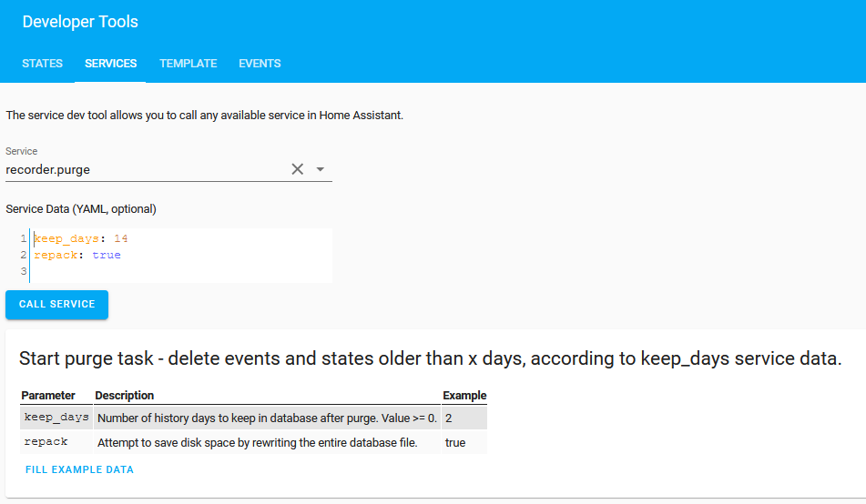Click the Description column header

(x=125, y=396)
